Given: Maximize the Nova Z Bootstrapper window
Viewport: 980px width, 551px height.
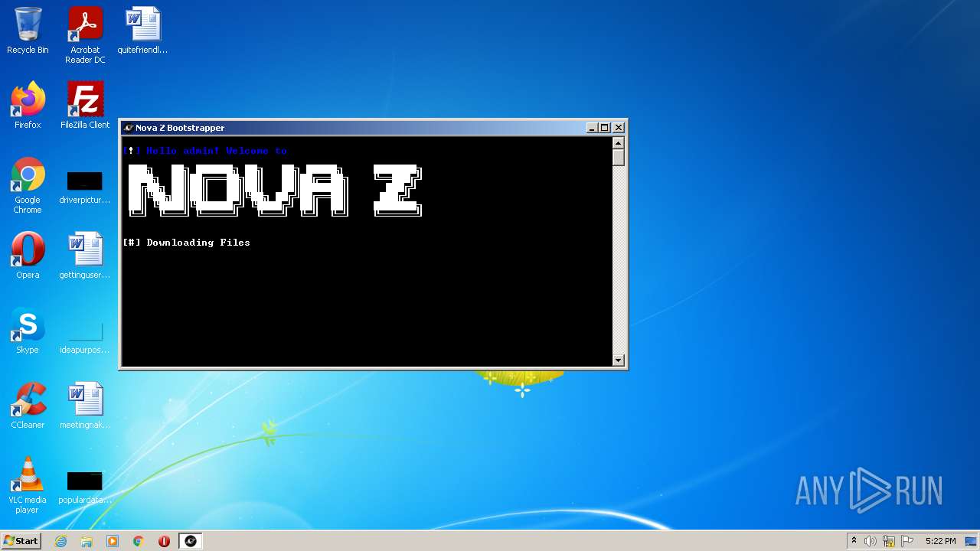Looking at the screenshot, I should [x=605, y=128].
